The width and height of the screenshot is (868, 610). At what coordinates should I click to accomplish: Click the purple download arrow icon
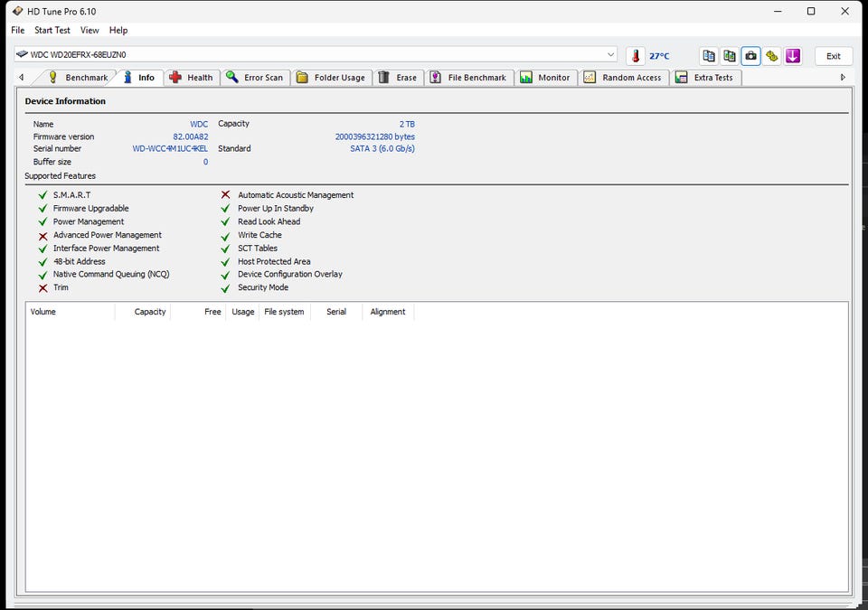[x=793, y=56]
